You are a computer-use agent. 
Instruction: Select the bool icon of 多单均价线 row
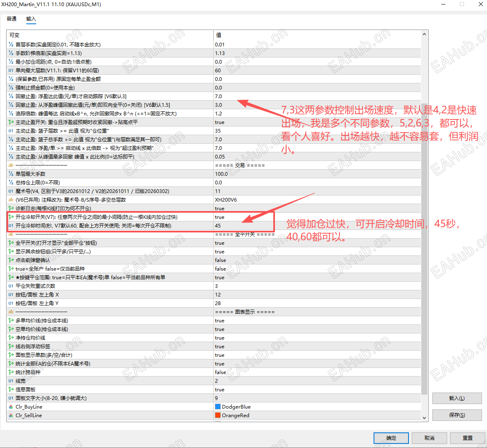coord(11,320)
